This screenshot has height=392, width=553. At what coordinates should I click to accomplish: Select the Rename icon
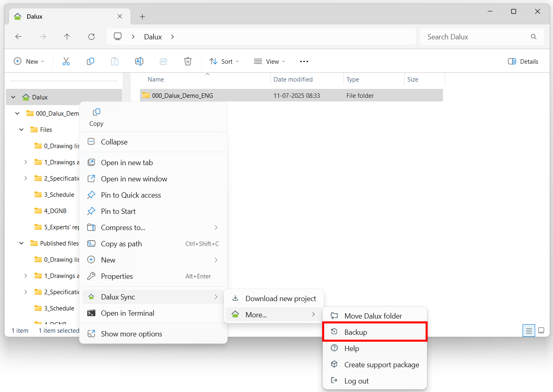coord(139,61)
